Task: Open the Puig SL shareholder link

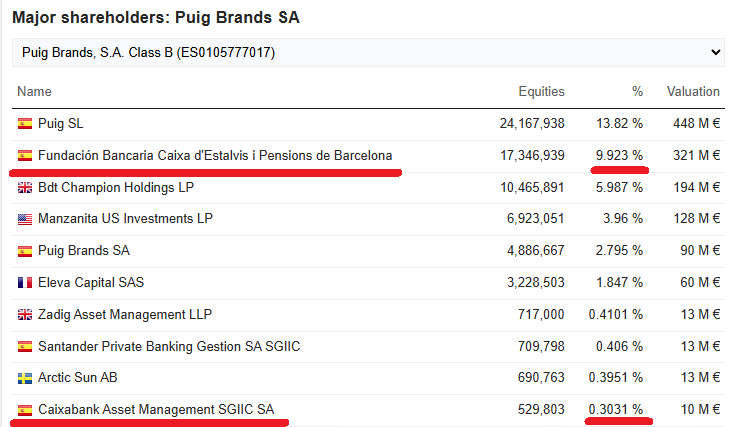Action: click(x=61, y=124)
